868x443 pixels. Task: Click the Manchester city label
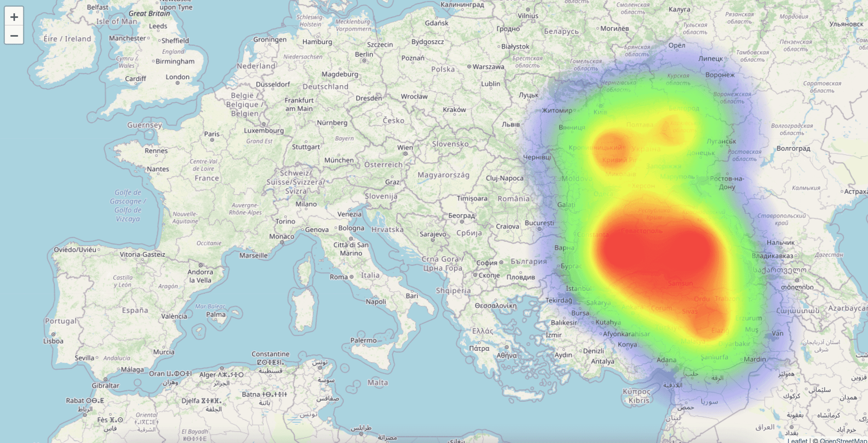tap(127, 38)
